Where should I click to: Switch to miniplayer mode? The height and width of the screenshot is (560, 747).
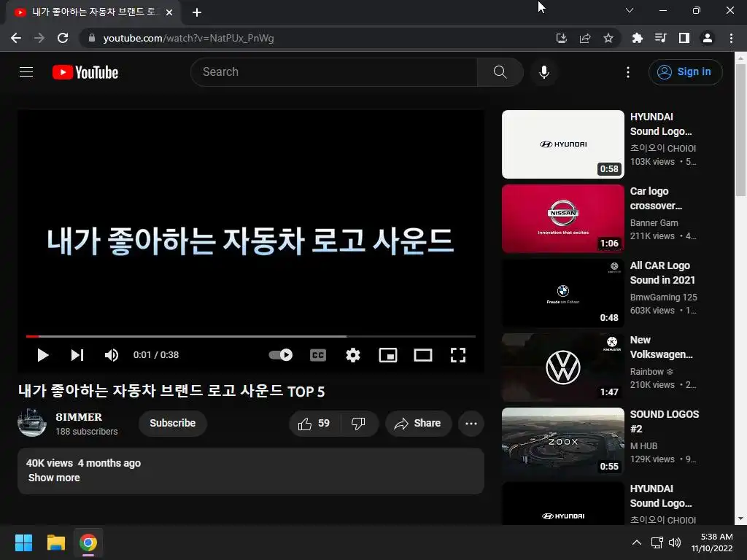pyautogui.click(x=388, y=355)
